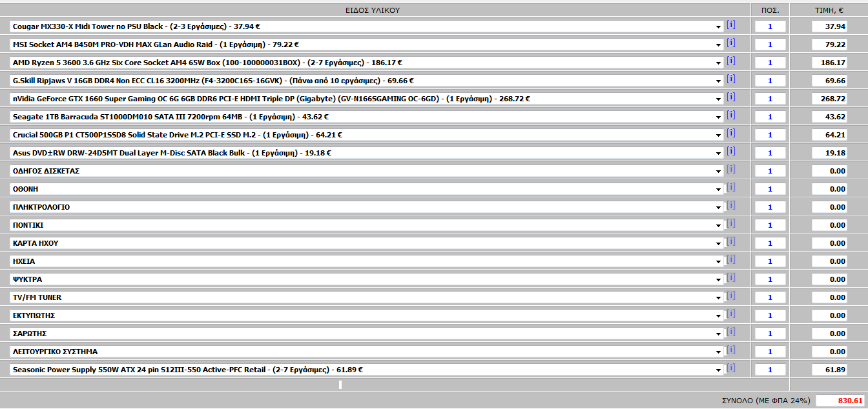The height and width of the screenshot is (409, 868).
Task: Open info icon for ΨΥΚΤΡΑ row
Action: coord(730,278)
